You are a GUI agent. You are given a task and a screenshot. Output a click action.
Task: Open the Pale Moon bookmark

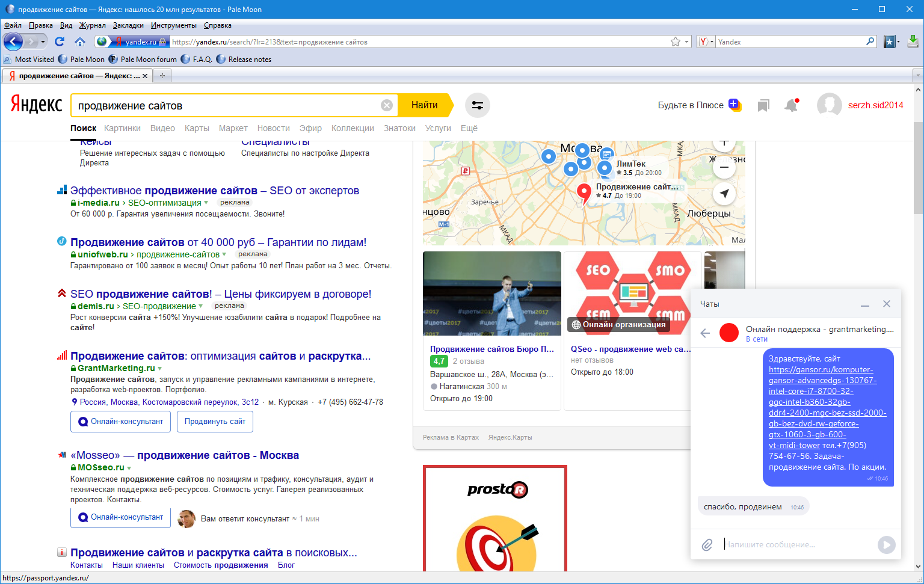[x=81, y=59]
